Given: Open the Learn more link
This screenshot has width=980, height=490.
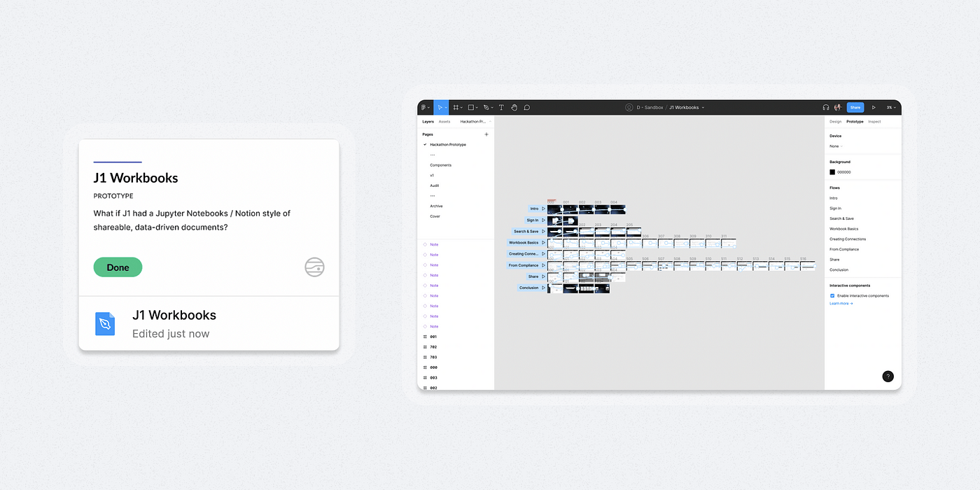Looking at the screenshot, I should [x=841, y=304].
